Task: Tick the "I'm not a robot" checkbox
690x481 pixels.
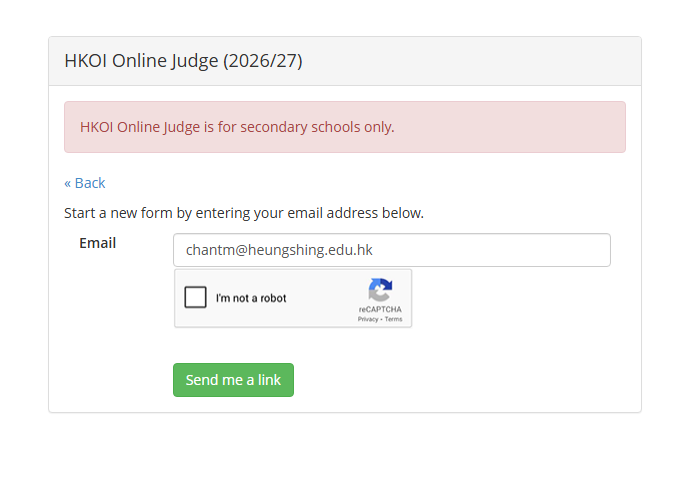Action: [x=195, y=297]
